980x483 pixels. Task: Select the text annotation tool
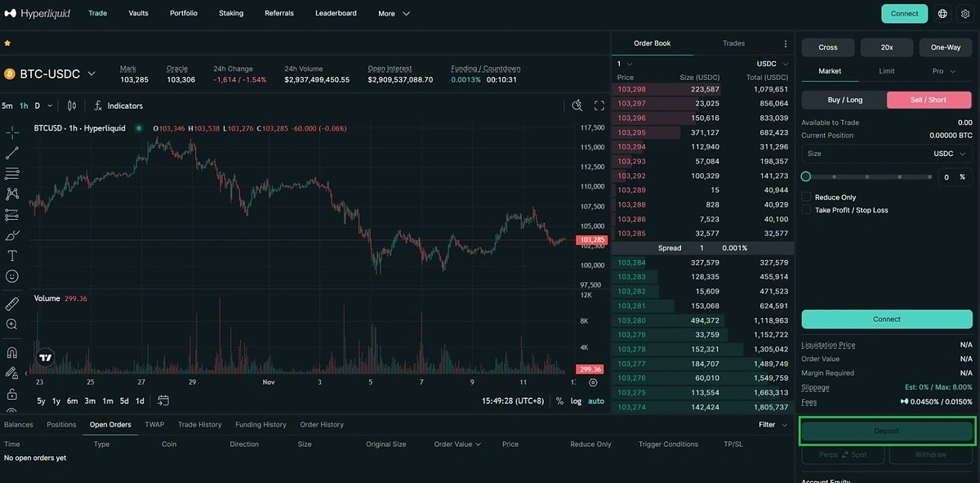(x=12, y=256)
